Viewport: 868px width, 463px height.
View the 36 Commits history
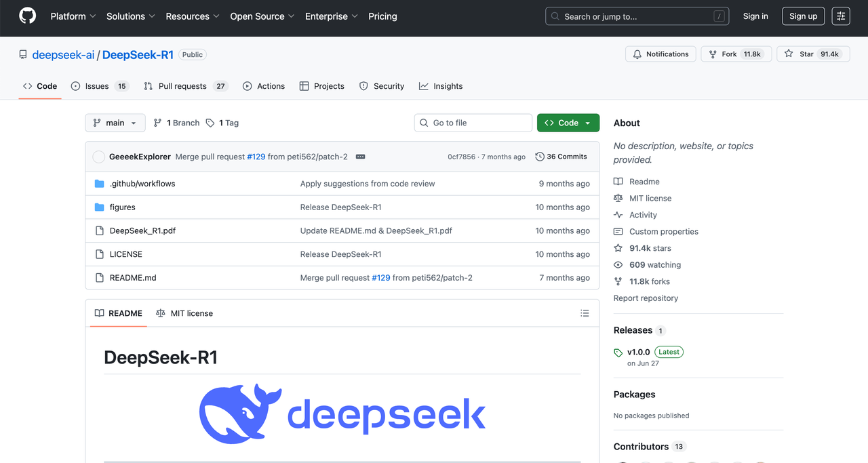point(561,157)
